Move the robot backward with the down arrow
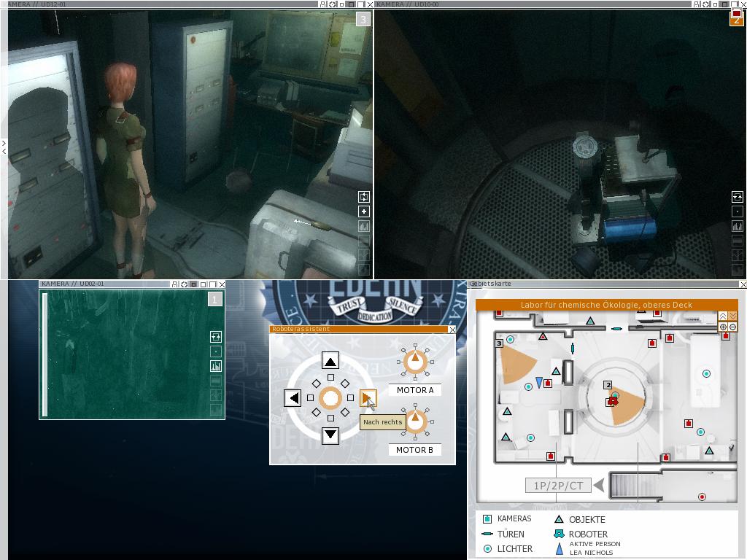 pos(330,435)
